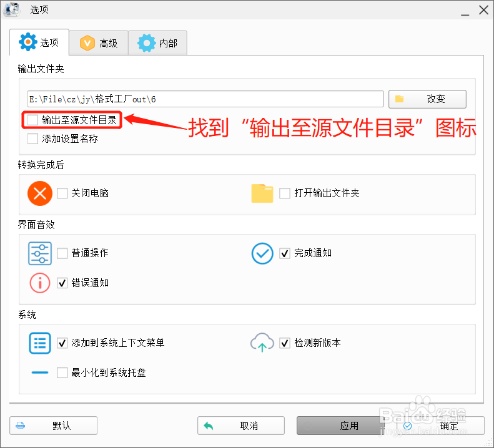Click the yellow output folder icon
This screenshot has height=448, width=494.
point(262,193)
